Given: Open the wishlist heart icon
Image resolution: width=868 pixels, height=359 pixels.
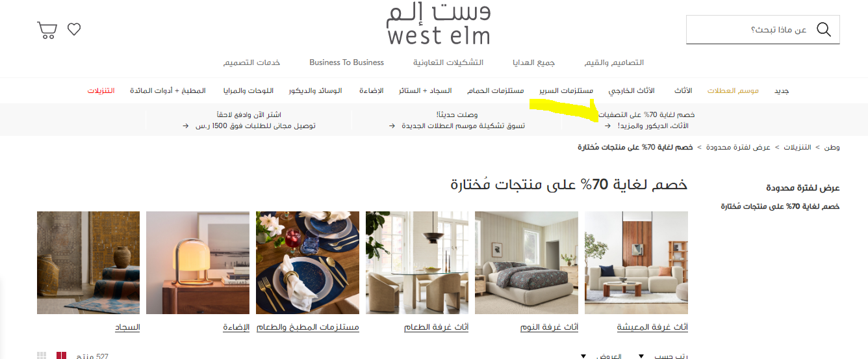Looking at the screenshot, I should 74,29.
